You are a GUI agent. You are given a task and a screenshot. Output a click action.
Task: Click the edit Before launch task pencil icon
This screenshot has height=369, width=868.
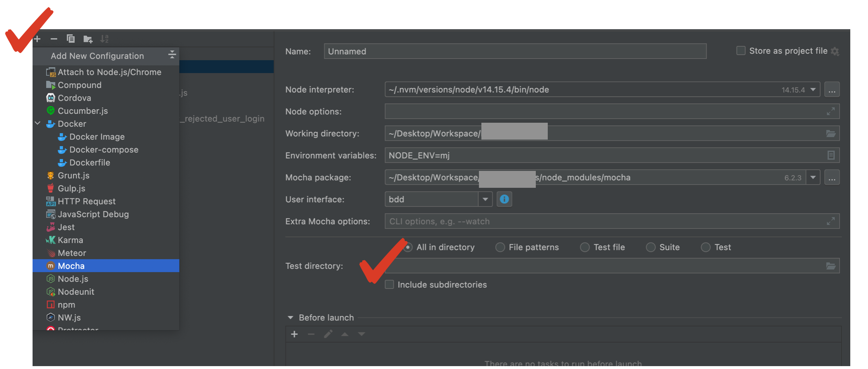pyautogui.click(x=328, y=334)
